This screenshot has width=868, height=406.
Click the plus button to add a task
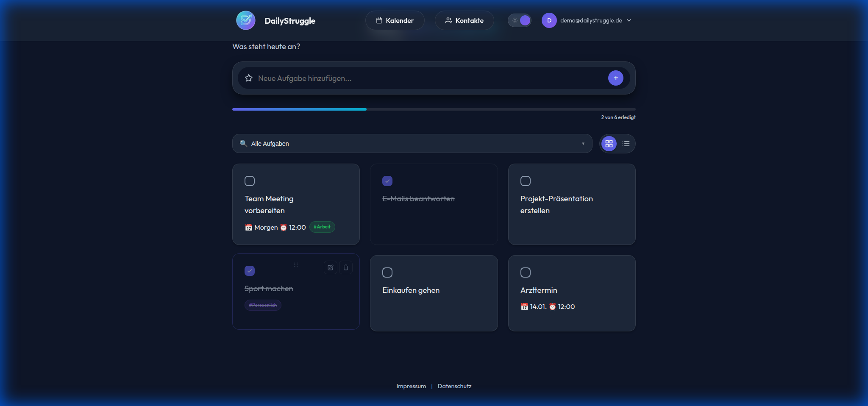coord(615,78)
